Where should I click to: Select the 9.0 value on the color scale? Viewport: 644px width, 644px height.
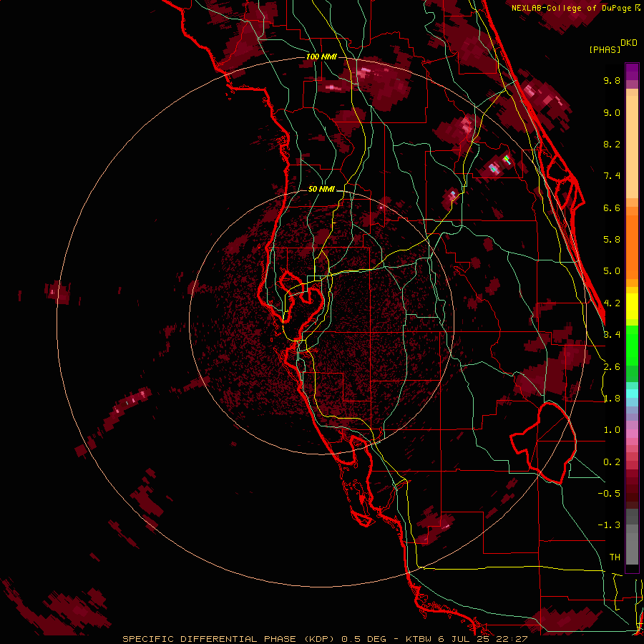point(612,112)
